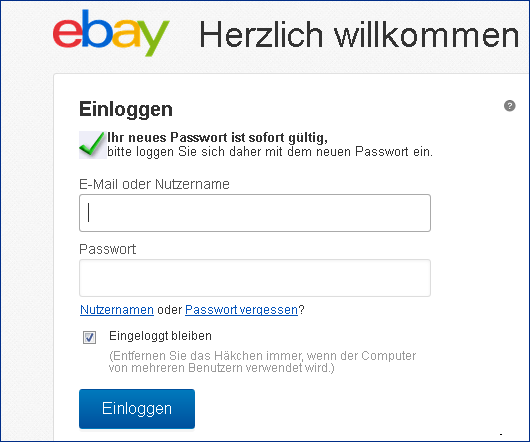The width and height of the screenshot is (530, 442).
Task: Click the 'von mehreren Benutzern' hint line
Action: click(221, 368)
